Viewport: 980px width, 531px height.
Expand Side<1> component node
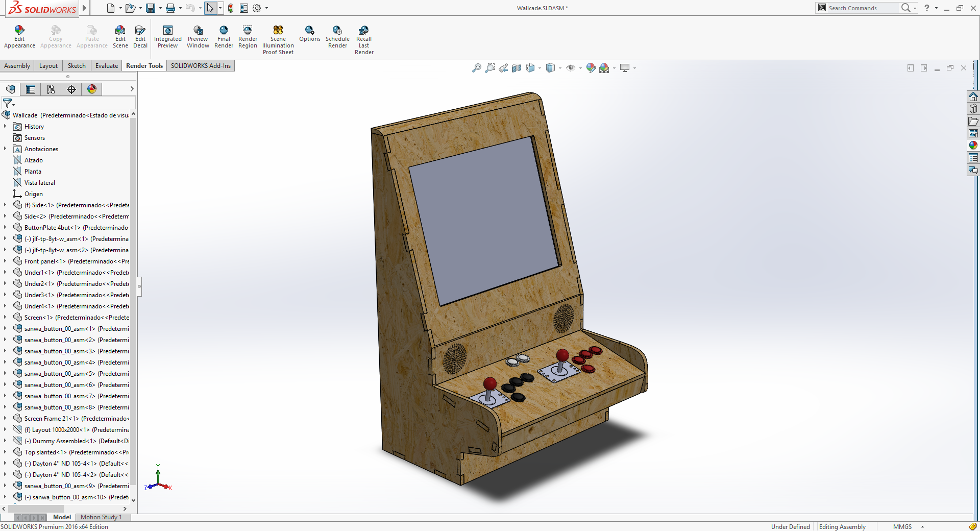(x=5, y=205)
